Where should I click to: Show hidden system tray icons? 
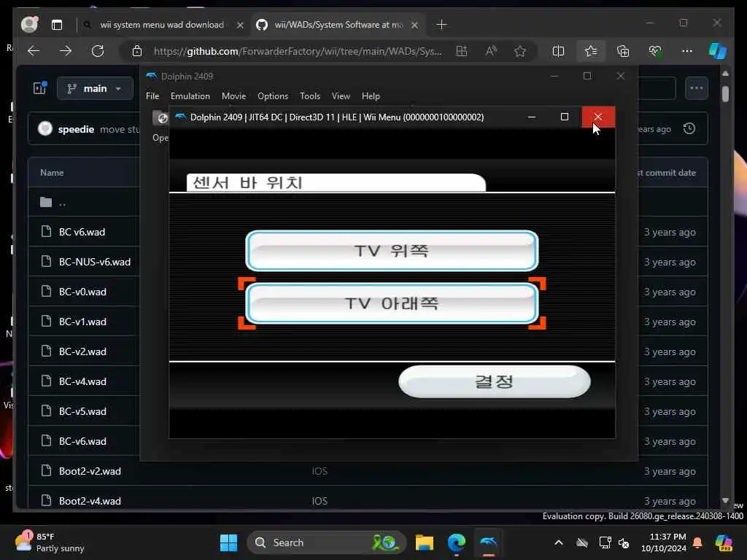559,542
